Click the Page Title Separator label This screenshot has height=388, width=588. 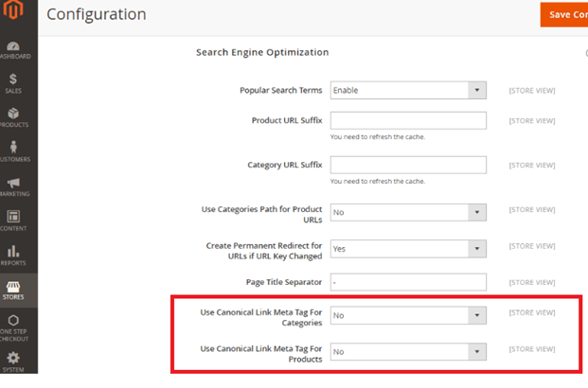click(x=284, y=282)
